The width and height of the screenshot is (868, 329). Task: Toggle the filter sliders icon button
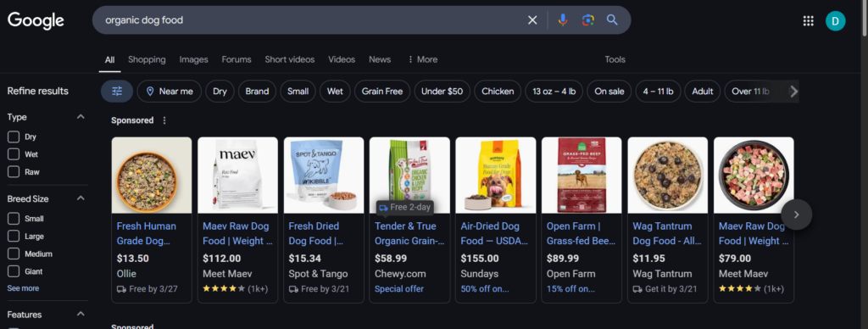click(x=117, y=92)
